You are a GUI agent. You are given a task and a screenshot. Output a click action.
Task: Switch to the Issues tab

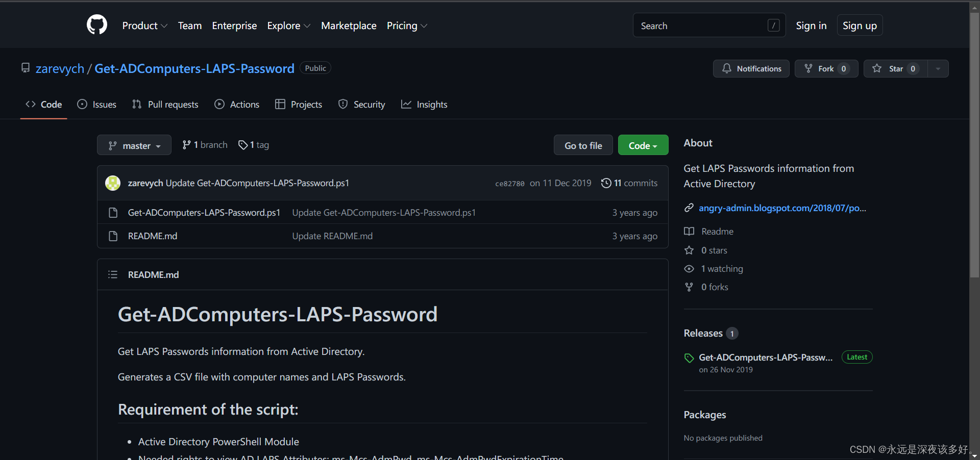[97, 105]
